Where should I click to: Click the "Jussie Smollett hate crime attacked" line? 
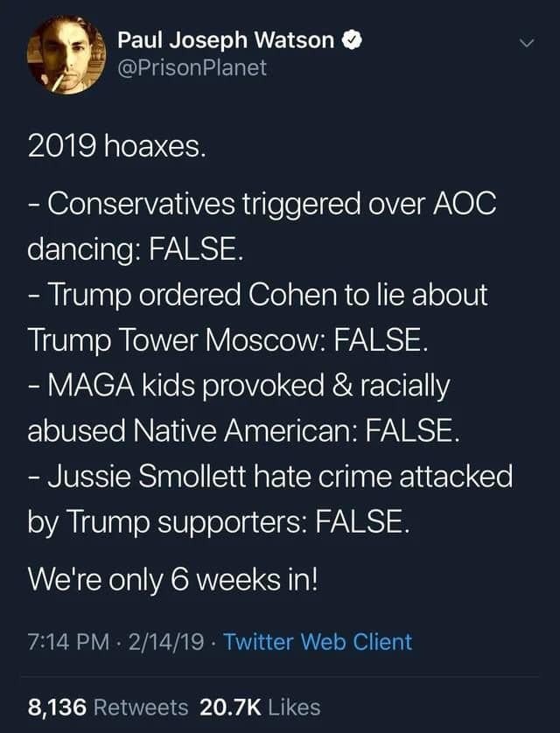(x=270, y=477)
